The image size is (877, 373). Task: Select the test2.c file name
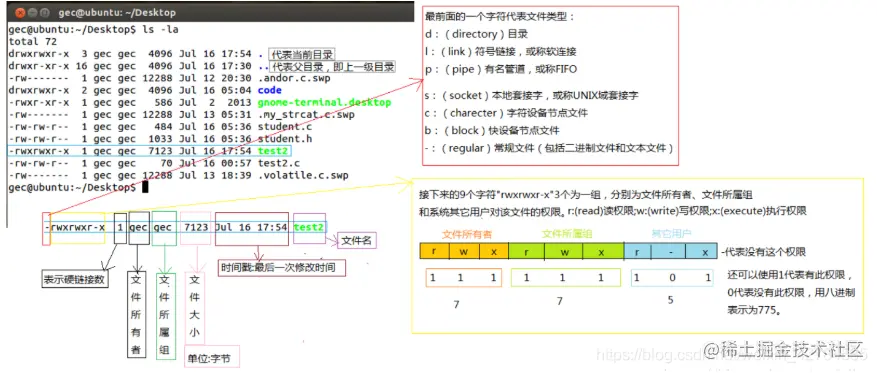pos(280,163)
